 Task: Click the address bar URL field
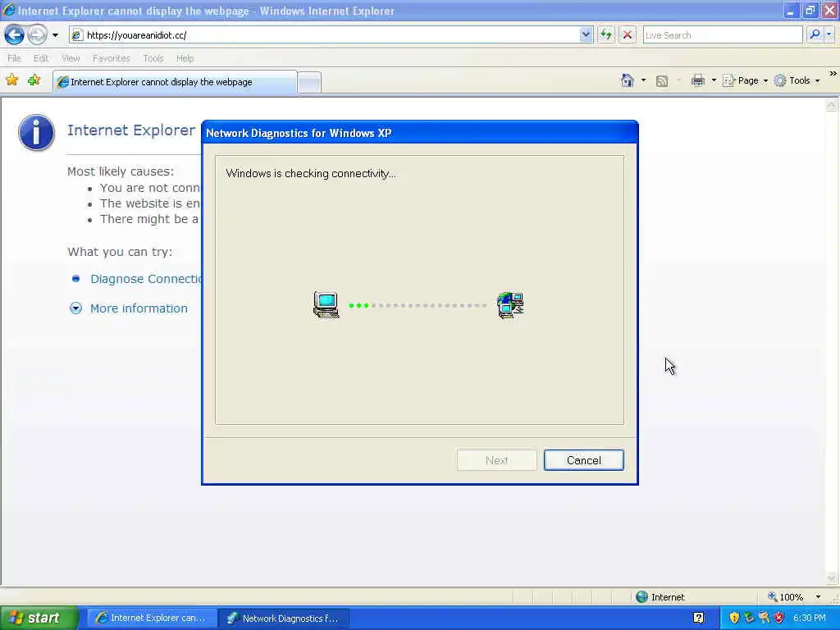tap(331, 35)
